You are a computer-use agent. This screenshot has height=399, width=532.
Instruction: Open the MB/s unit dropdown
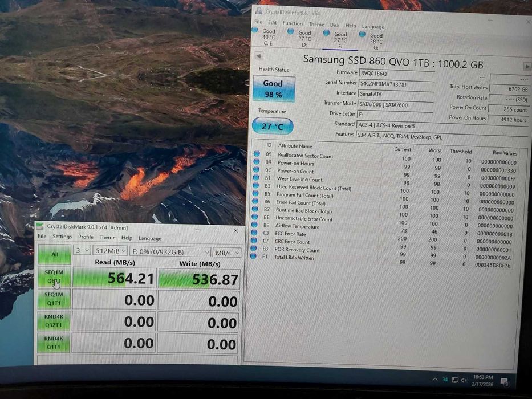[x=226, y=253]
